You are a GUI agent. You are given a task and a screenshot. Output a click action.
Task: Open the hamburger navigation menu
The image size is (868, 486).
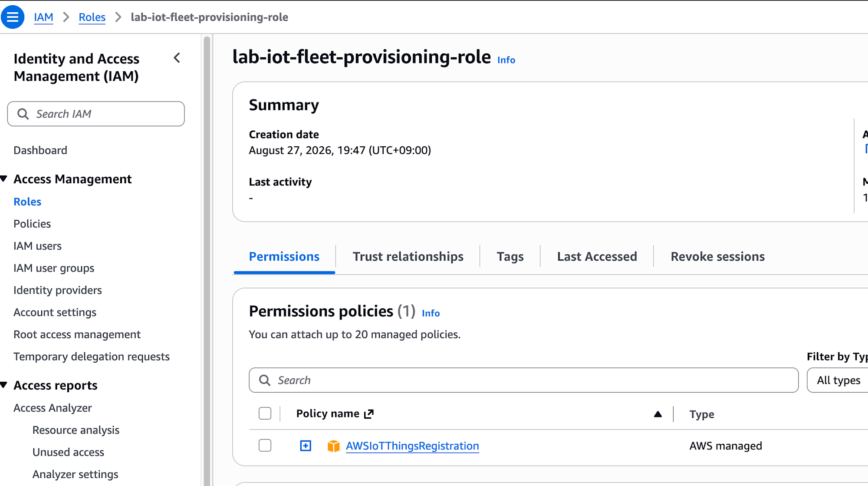point(13,17)
